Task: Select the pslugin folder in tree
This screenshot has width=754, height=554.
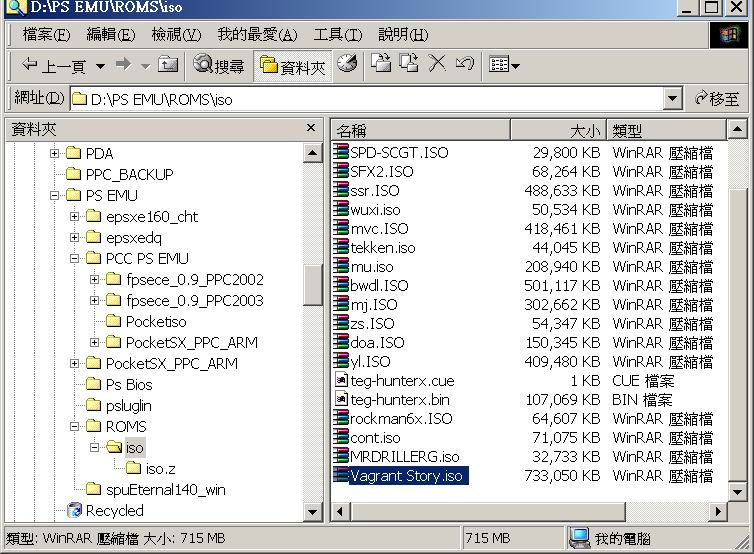Action: [x=128, y=406]
